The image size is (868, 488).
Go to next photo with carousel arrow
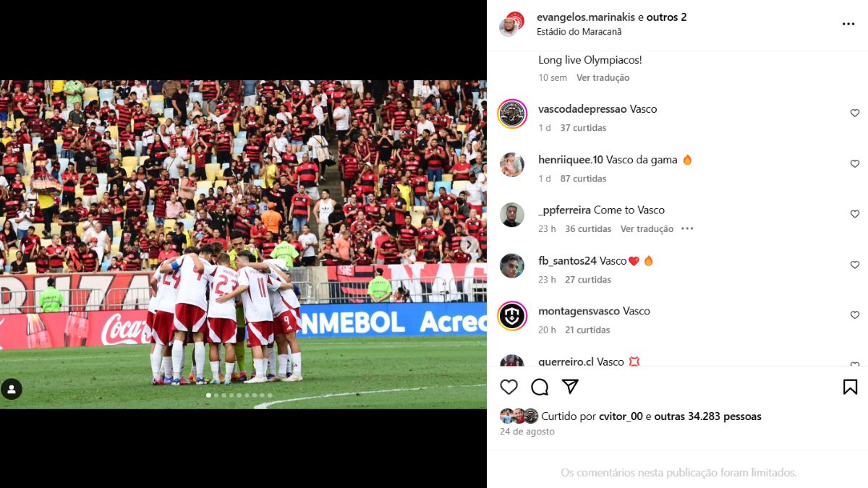469,244
